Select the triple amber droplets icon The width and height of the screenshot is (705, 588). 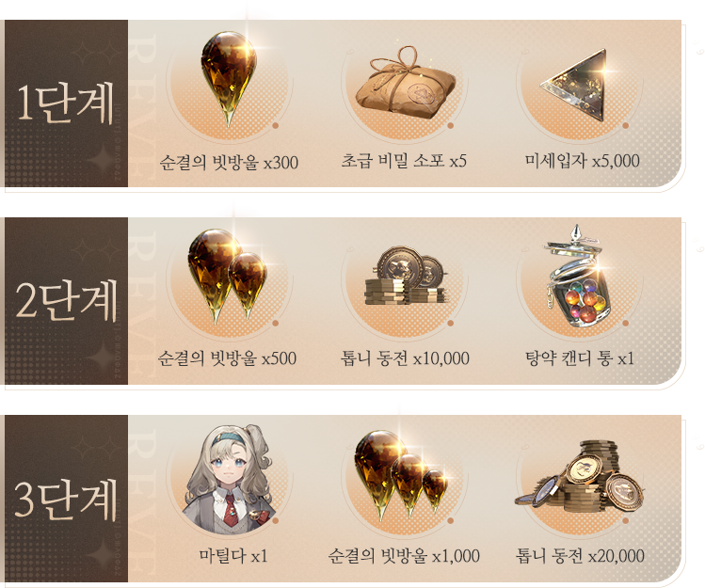tap(401, 475)
